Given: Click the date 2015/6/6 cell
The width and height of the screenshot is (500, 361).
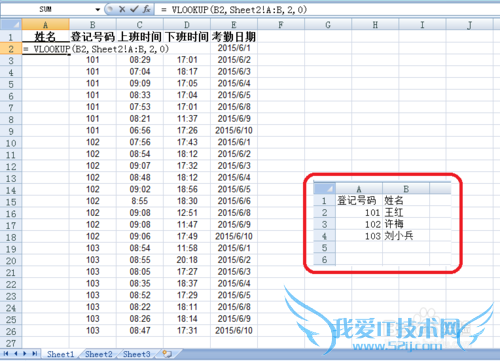Looking at the screenshot, I should 234,201.
